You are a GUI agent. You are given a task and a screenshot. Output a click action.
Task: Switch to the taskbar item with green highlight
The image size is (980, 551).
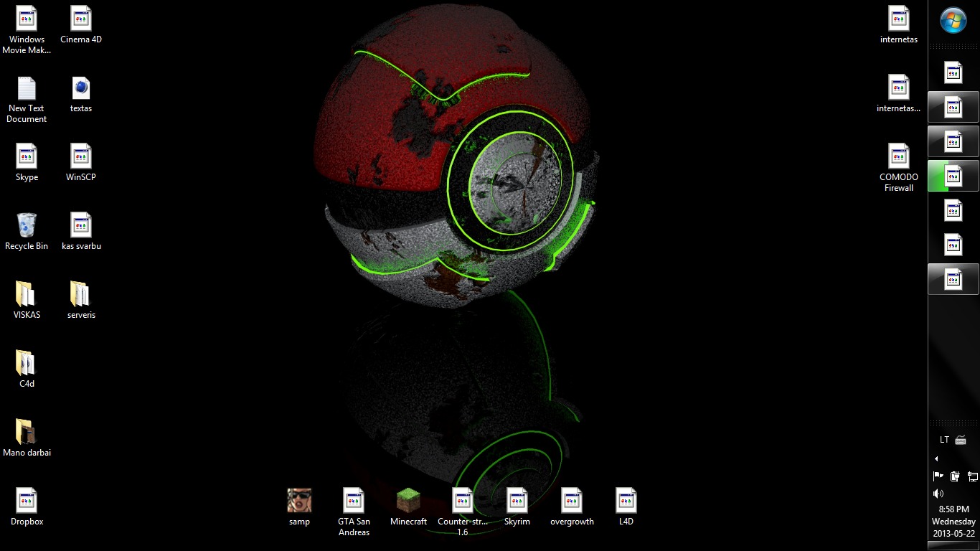pos(953,176)
